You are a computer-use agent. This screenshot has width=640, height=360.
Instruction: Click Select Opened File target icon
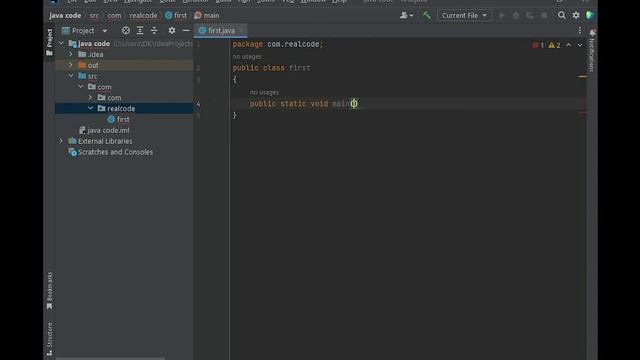(126, 31)
